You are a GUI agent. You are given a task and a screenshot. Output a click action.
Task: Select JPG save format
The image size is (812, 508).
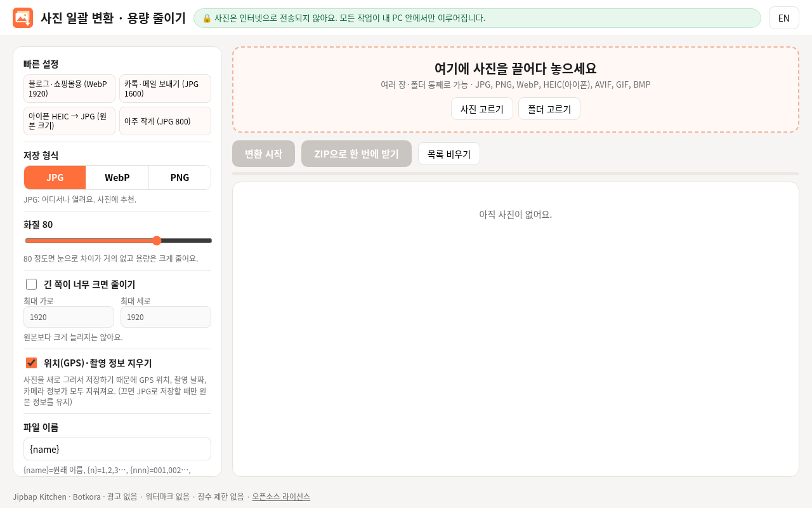[x=55, y=177]
